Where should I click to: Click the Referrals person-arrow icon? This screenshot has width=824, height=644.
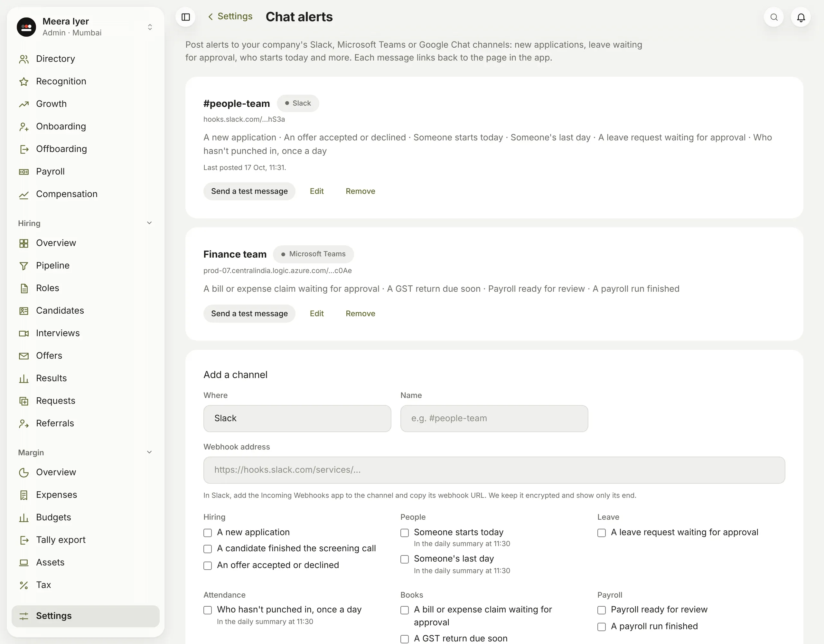pyautogui.click(x=24, y=423)
